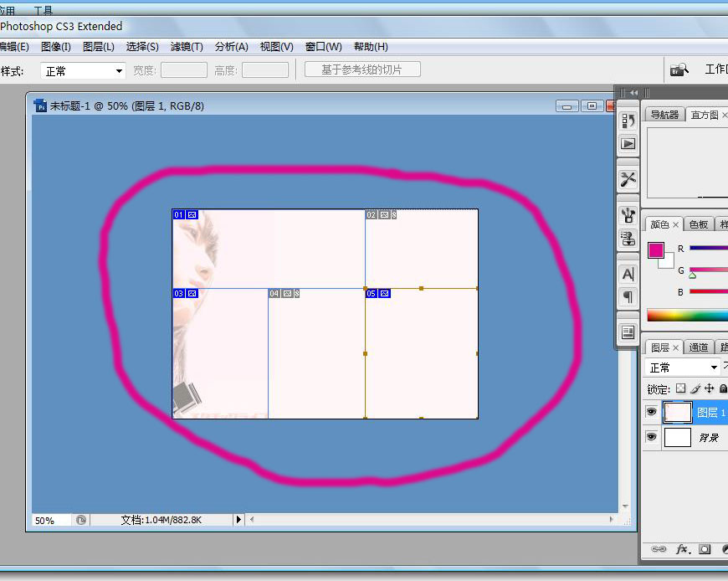This screenshot has height=581, width=728.
Task: Toggle lock image pixels brush icon
Action: [695, 388]
